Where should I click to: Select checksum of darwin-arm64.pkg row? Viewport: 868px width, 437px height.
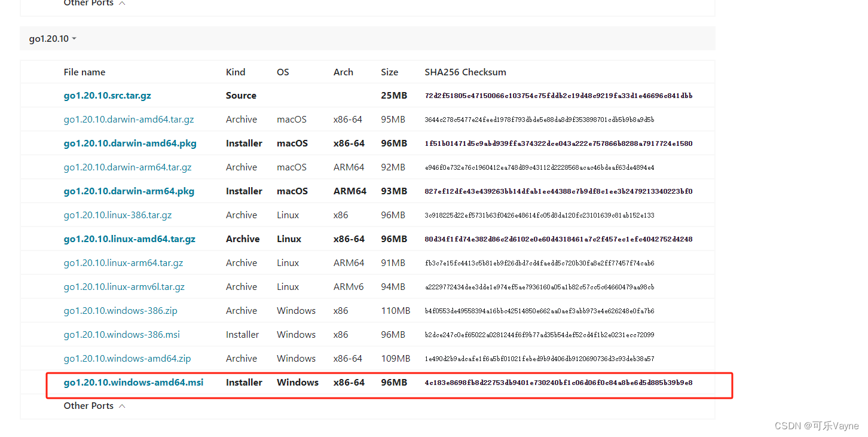click(558, 191)
